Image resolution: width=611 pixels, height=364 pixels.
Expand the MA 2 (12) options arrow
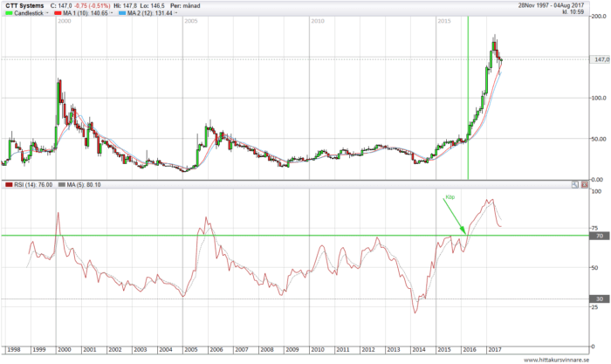click(175, 13)
